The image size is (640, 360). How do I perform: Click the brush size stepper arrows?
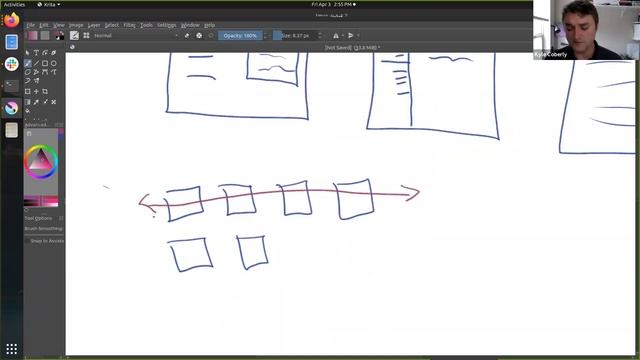(320, 36)
